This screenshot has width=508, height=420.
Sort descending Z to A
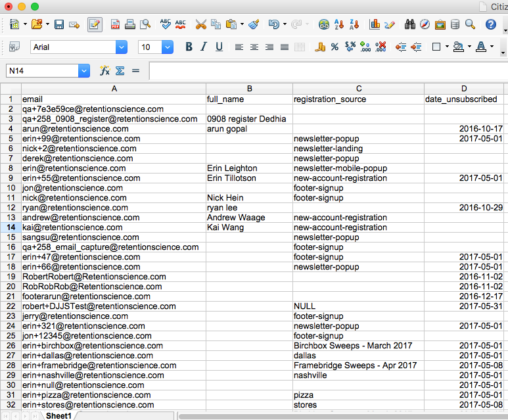(x=354, y=24)
